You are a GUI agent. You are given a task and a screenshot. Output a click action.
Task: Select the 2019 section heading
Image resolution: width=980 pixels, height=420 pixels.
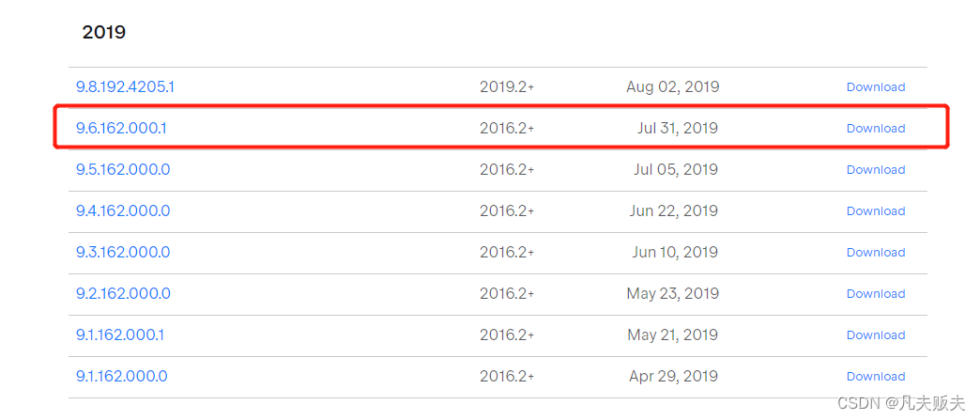pos(104,32)
